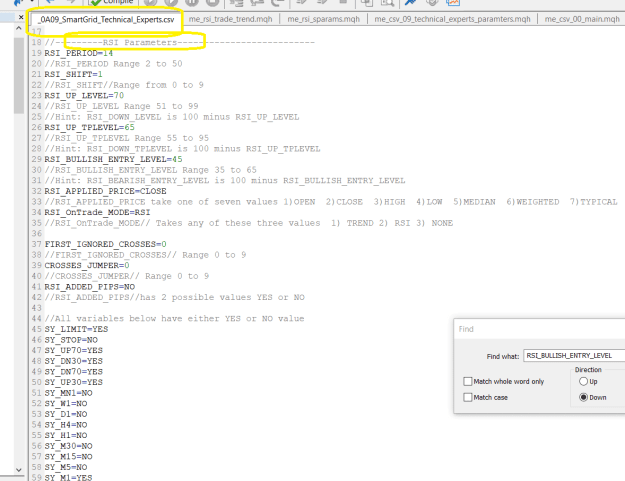Click the scroll down arrow of left scrollbar
The height and width of the screenshot is (481, 625).
(x=19, y=470)
